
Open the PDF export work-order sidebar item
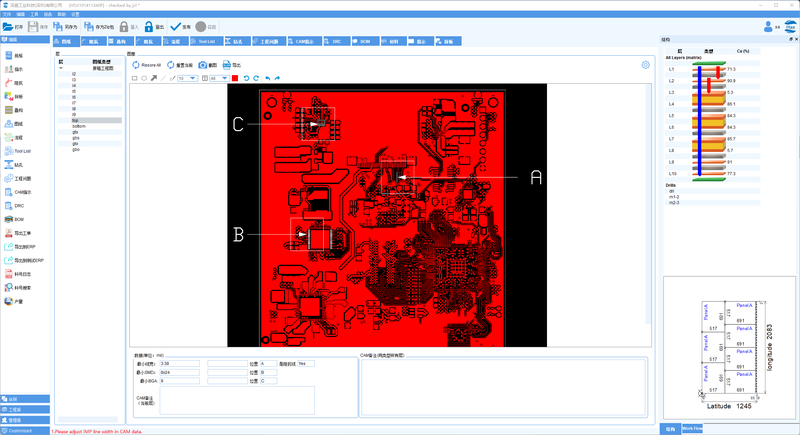[18, 233]
